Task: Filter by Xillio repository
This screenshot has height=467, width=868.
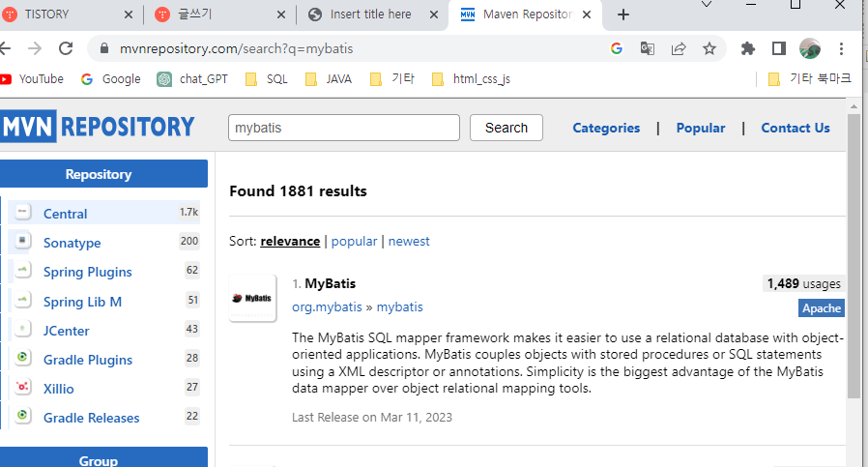Action: coord(58,389)
